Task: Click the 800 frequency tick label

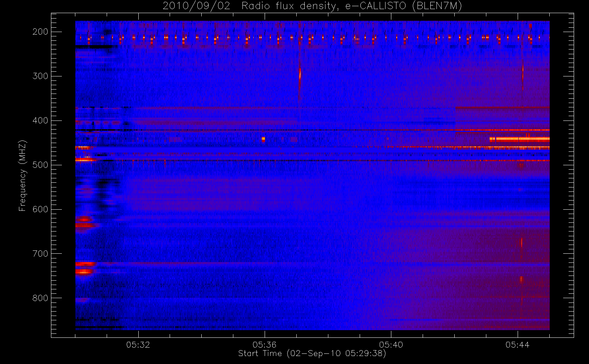Action: 40,298
